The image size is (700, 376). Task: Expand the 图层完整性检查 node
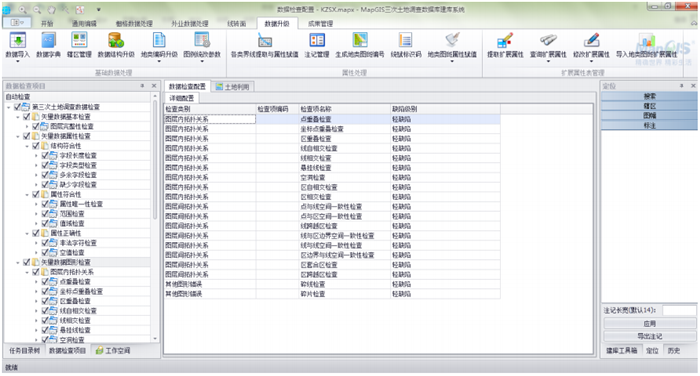(x=27, y=127)
